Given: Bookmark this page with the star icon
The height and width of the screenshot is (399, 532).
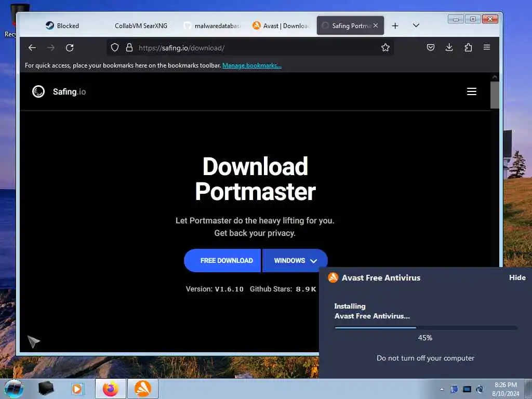Looking at the screenshot, I should 385,47.
